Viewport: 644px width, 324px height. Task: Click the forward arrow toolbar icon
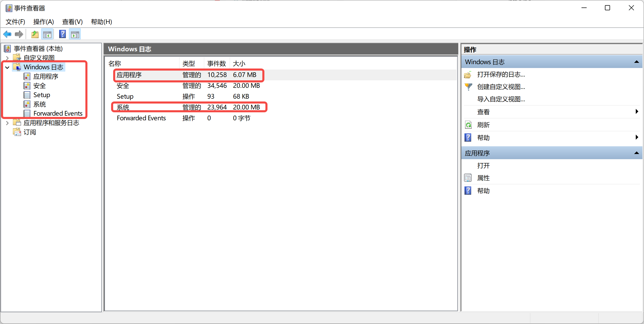tap(19, 34)
